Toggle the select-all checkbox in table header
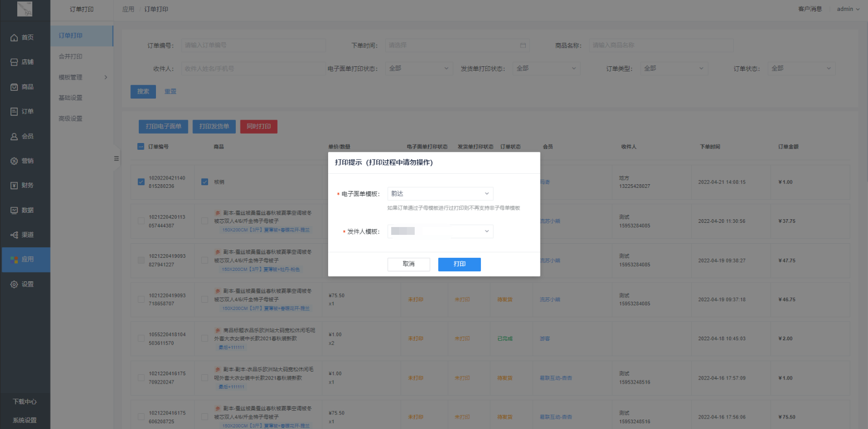Screen dimensions: 868x429 [x=141, y=147]
